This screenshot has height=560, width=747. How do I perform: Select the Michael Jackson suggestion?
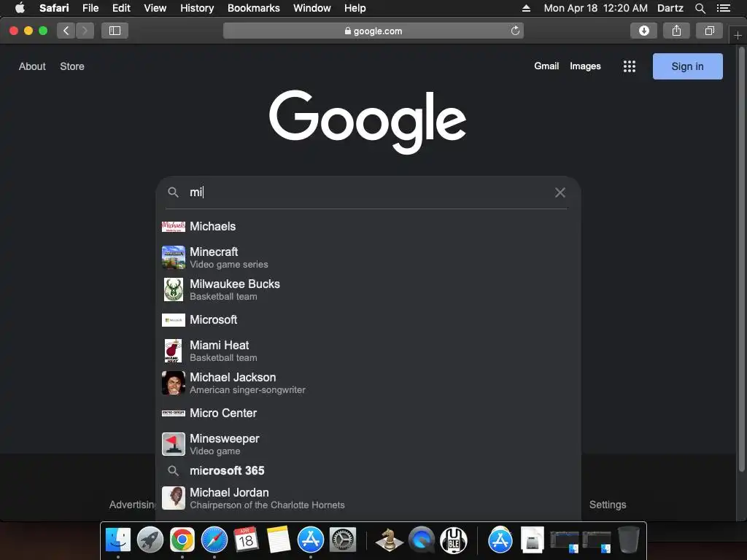(x=368, y=383)
